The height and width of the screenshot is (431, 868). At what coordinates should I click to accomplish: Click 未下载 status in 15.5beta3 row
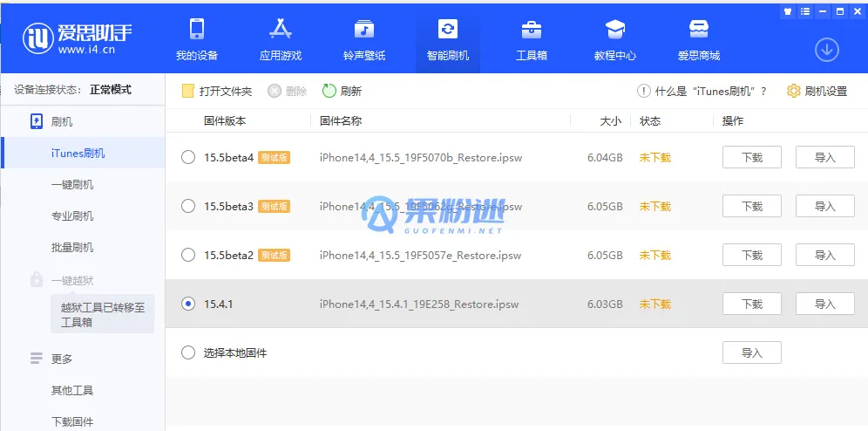(x=654, y=206)
